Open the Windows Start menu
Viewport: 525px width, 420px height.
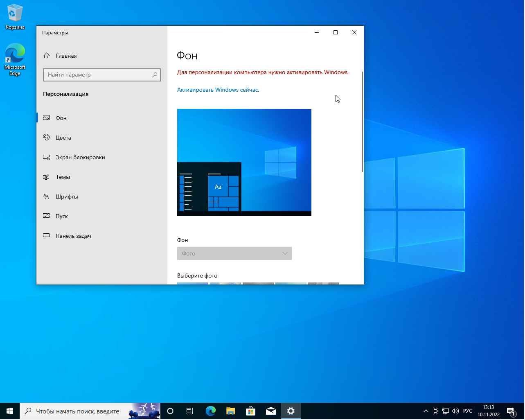pos(10,411)
